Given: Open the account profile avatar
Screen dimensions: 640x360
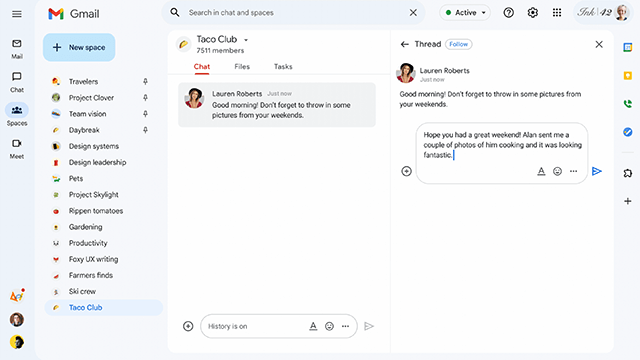Looking at the screenshot, I should (622, 13).
